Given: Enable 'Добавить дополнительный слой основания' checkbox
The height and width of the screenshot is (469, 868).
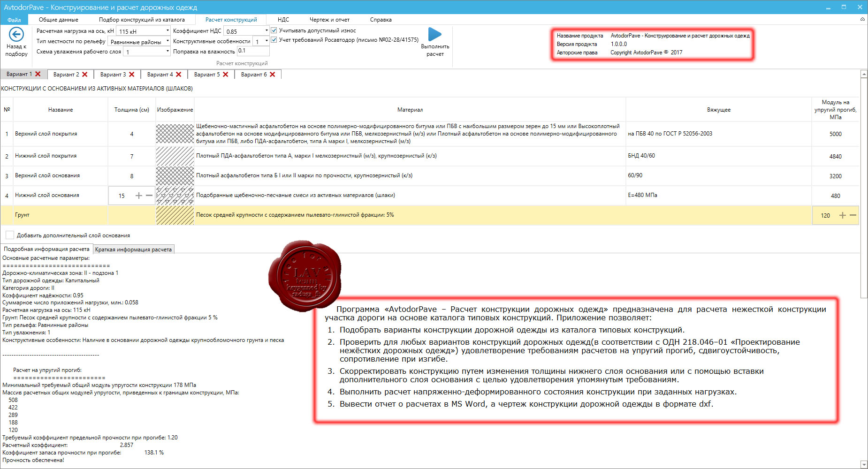Looking at the screenshot, I should pyautogui.click(x=9, y=235).
